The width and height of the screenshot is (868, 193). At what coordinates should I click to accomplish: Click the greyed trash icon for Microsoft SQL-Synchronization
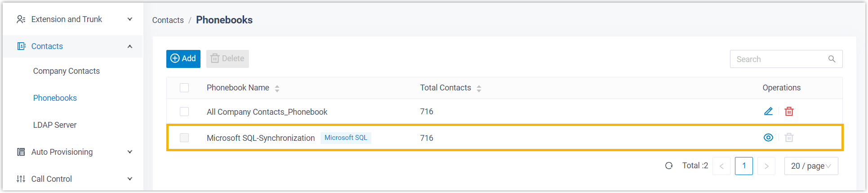tap(789, 138)
